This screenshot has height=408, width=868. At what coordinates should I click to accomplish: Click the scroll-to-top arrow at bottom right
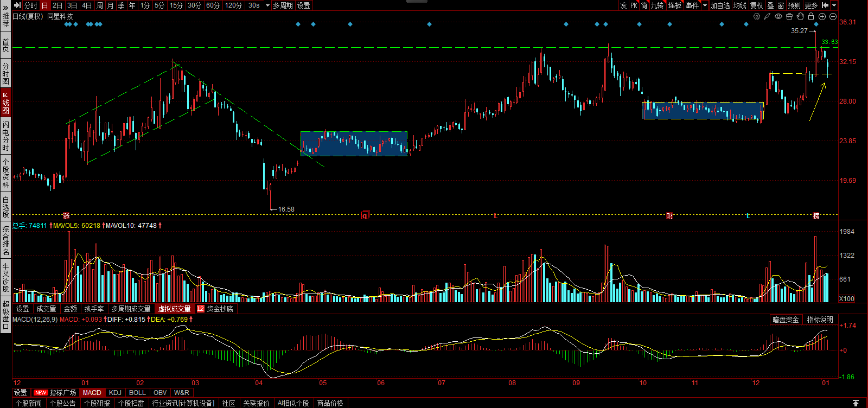856,403
